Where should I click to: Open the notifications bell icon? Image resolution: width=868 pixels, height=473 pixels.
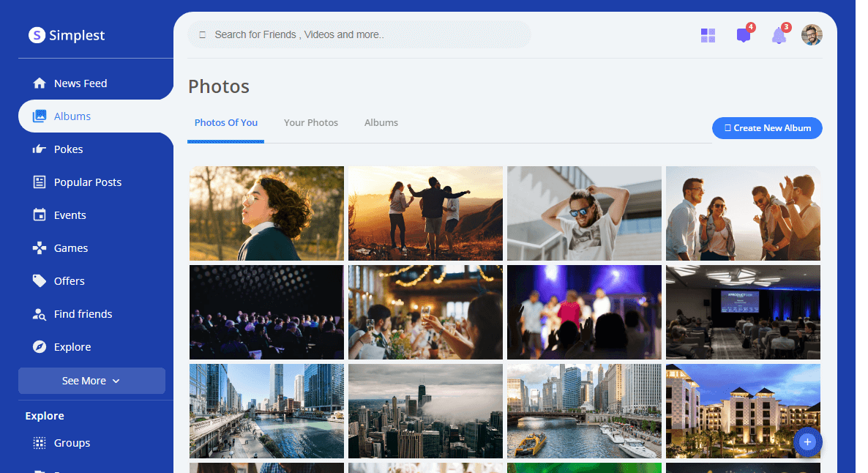coord(779,36)
